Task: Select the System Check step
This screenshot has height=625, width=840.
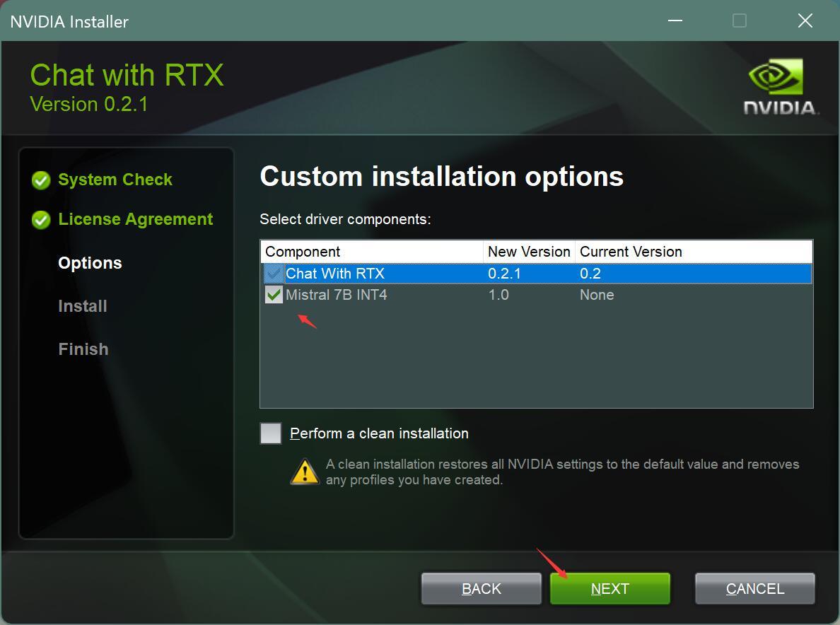Action: pyautogui.click(x=115, y=180)
